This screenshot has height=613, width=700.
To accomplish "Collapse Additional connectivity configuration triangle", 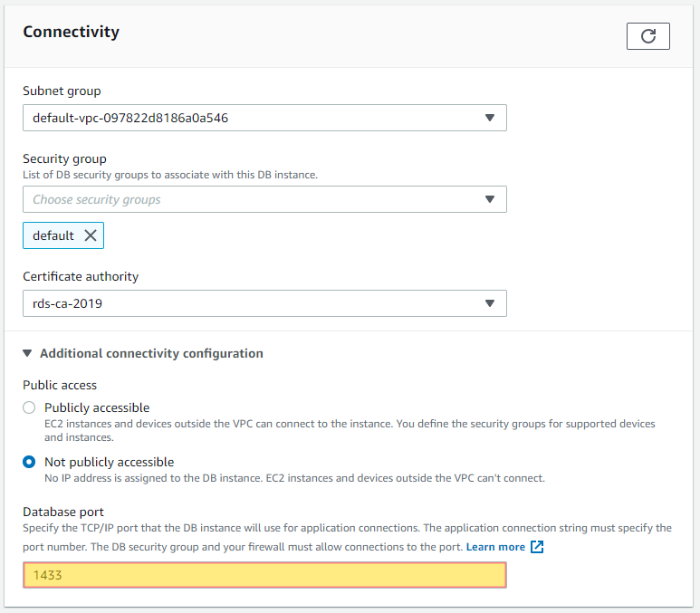I will click(x=27, y=354).
